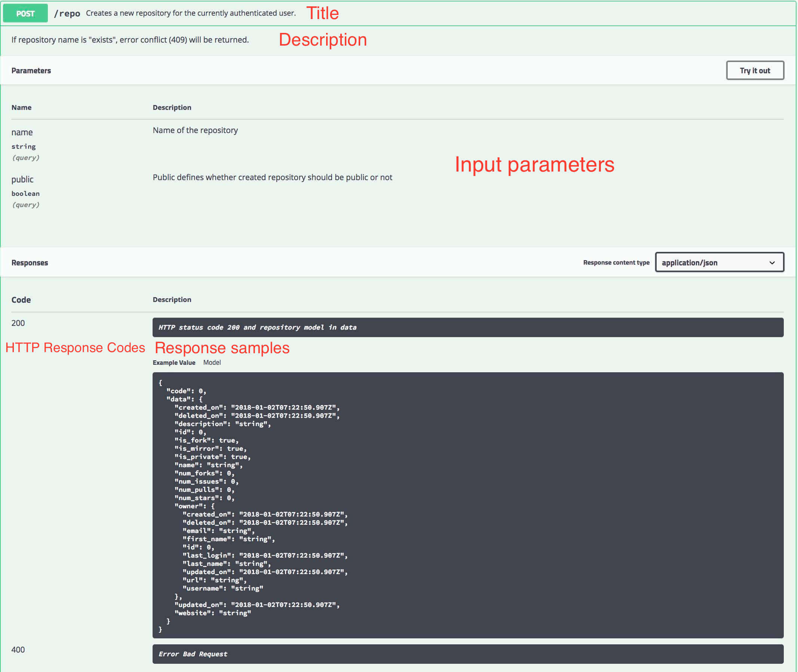Click the public parameter label

[x=22, y=179]
